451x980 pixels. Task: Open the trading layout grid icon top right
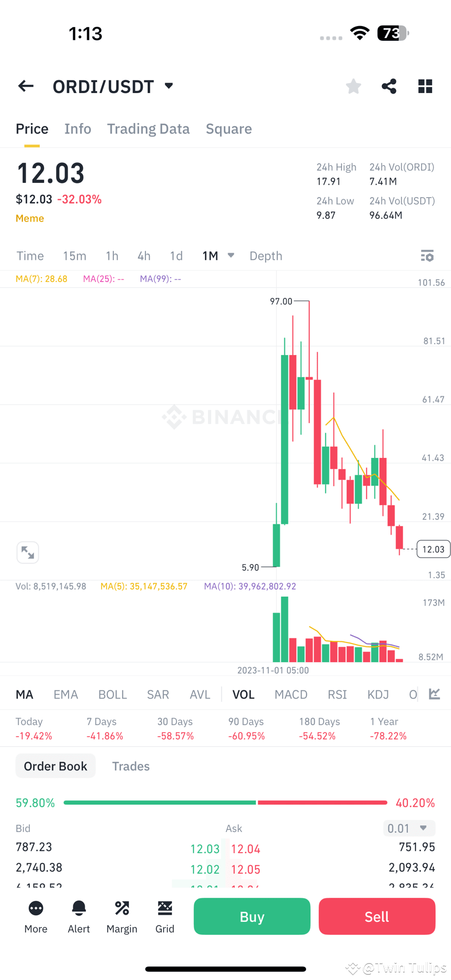[x=425, y=86]
